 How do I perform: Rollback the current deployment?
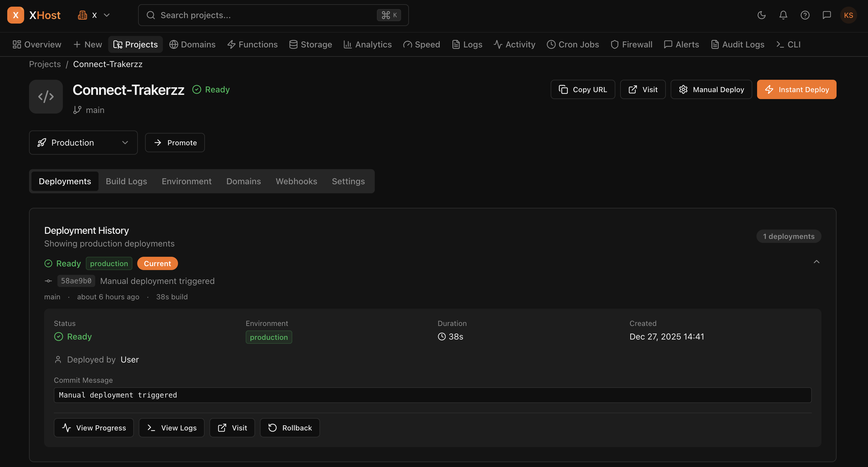pos(290,428)
